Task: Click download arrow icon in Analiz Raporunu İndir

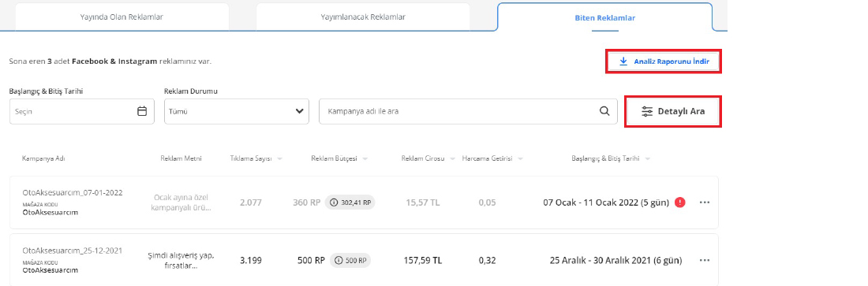Action: tap(623, 61)
